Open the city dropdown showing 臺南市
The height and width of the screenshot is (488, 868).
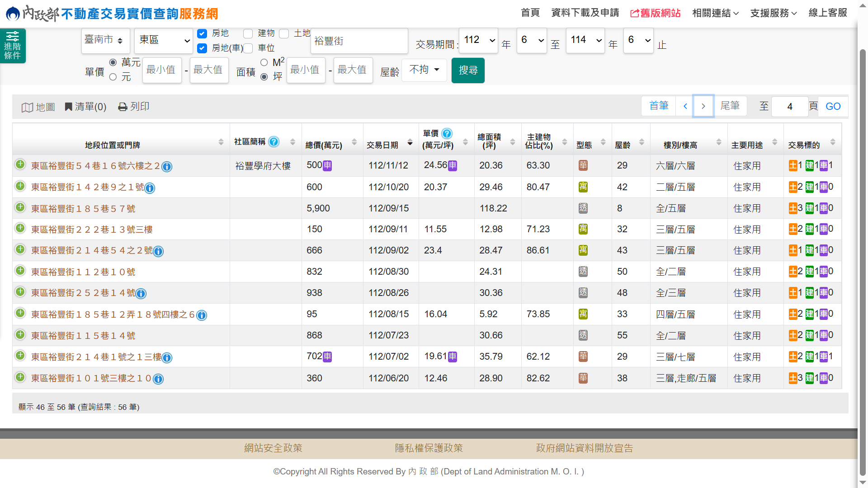point(106,41)
